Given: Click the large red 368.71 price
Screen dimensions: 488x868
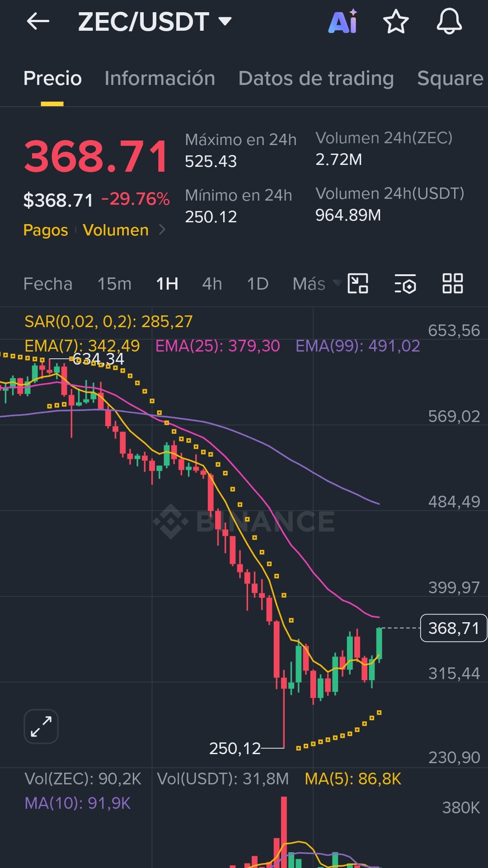Looking at the screenshot, I should [96, 156].
